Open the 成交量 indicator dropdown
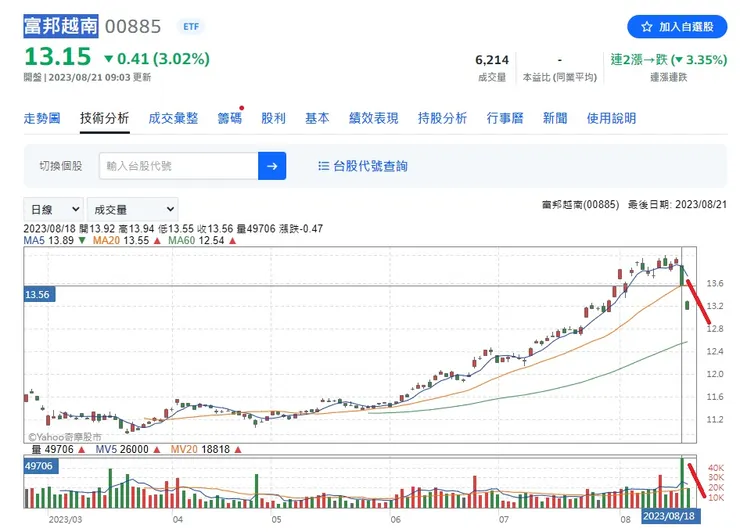Image resolution: width=740 pixels, height=532 pixels. [133, 209]
